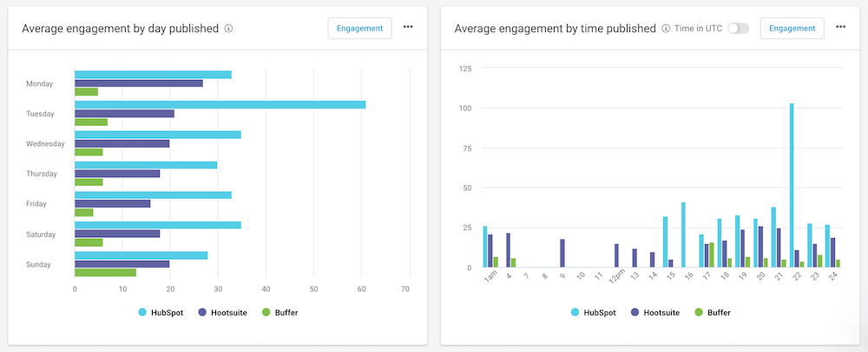Click the HubSpot bar for Tuesday

click(220, 105)
